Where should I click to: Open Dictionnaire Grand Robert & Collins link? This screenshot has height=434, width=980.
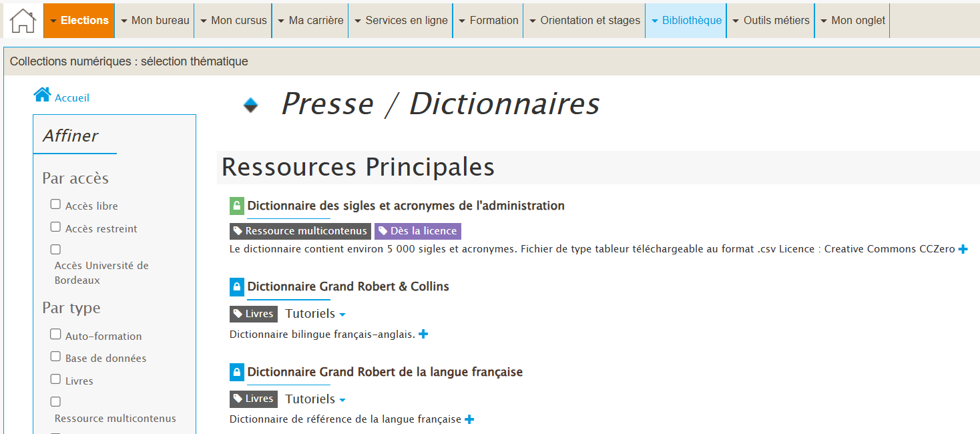click(x=348, y=286)
